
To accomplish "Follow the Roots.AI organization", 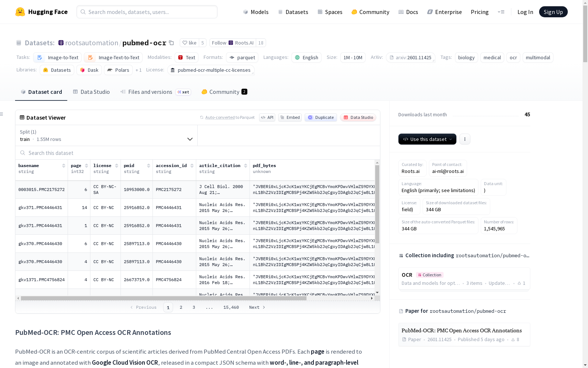I will (233, 43).
